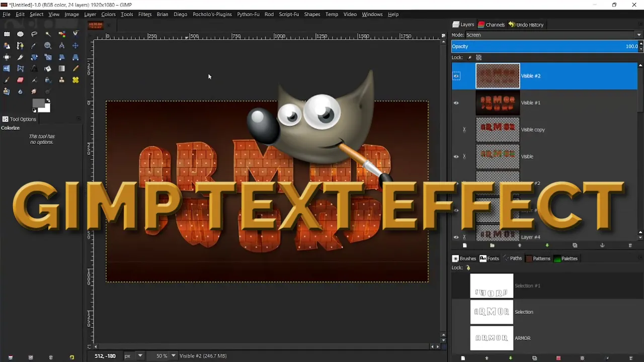Select the Crop tool

coord(20,57)
